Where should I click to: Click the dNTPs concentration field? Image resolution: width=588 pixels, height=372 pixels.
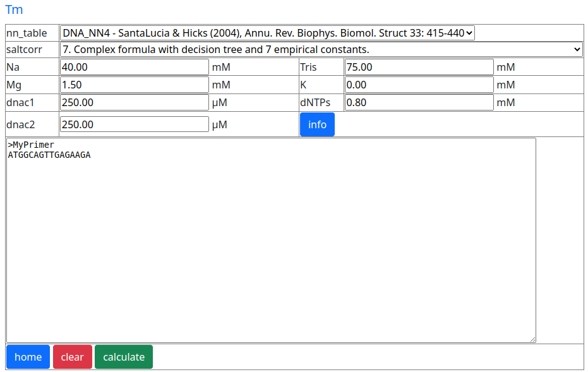(418, 102)
